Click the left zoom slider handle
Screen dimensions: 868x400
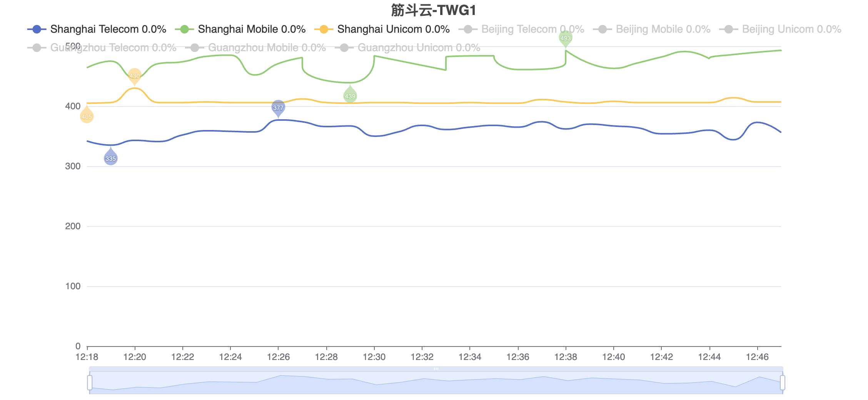pos(90,383)
